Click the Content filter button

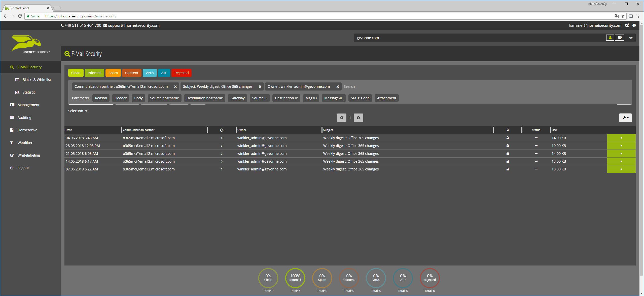point(131,73)
